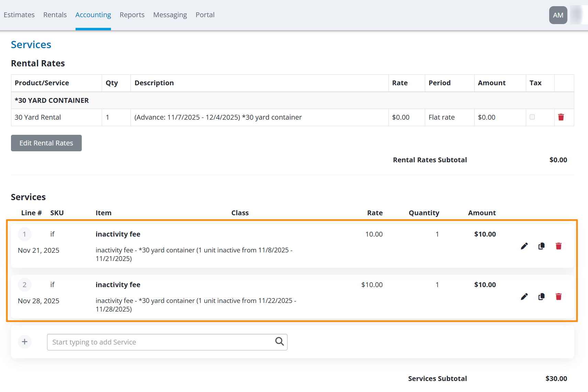Click the Nov 28, 2025 date
The height and width of the screenshot is (392, 588).
[x=38, y=301]
